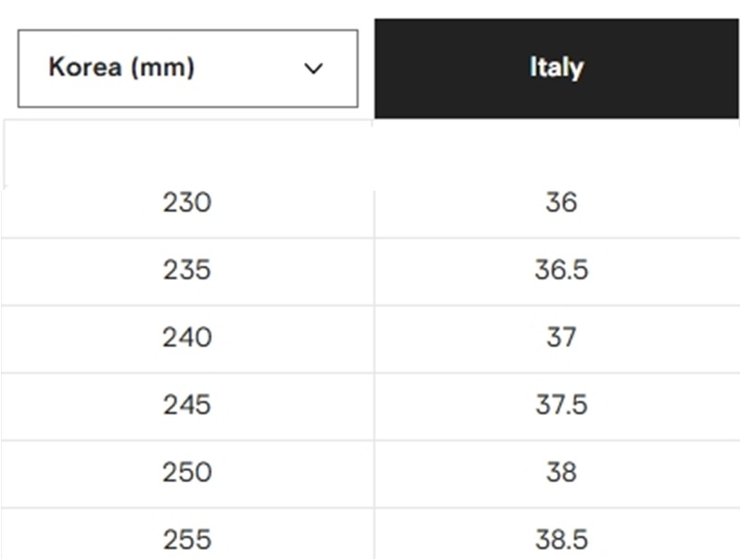741x560 pixels.
Task: Select the Italy column header
Action: 557,68
